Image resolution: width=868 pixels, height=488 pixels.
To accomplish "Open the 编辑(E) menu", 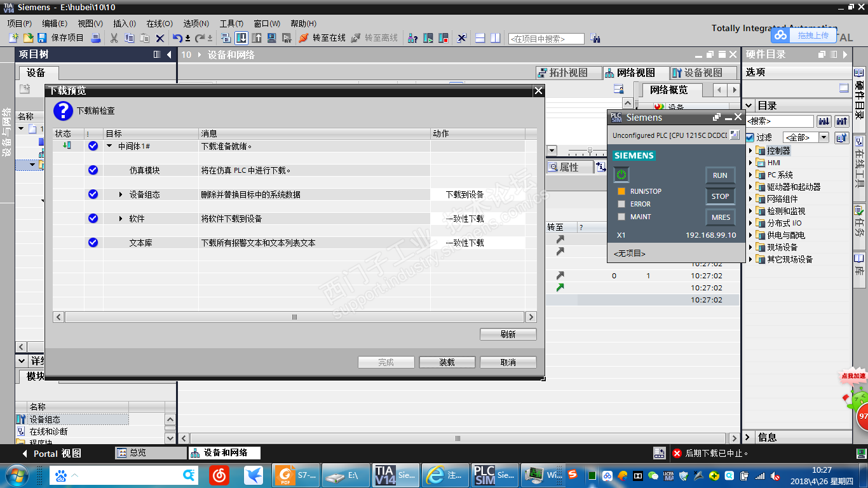I will tap(55, 24).
